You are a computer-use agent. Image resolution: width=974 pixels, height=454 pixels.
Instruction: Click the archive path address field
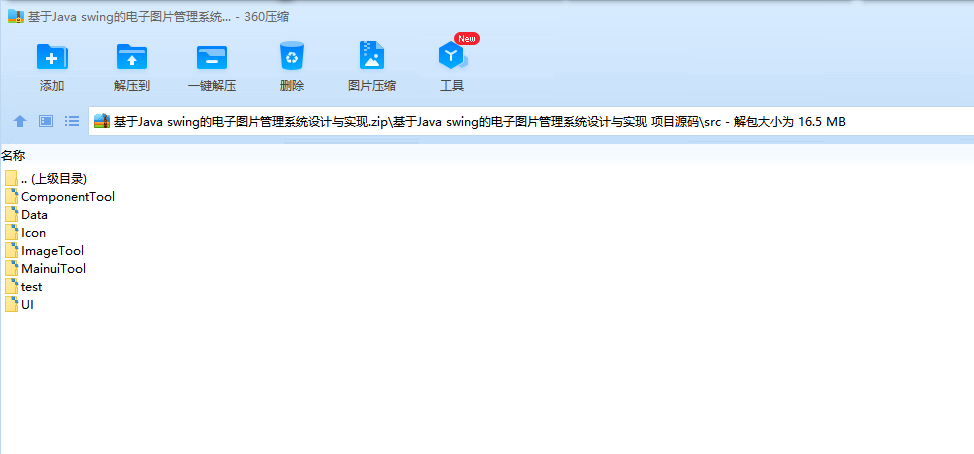pos(531,121)
